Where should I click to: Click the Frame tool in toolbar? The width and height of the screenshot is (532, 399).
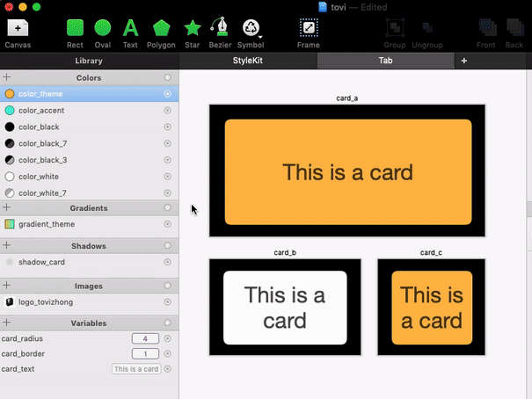point(309,28)
